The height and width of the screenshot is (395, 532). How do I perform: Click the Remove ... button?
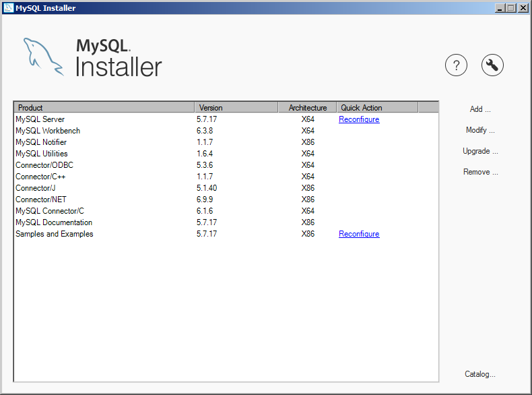pyautogui.click(x=480, y=172)
